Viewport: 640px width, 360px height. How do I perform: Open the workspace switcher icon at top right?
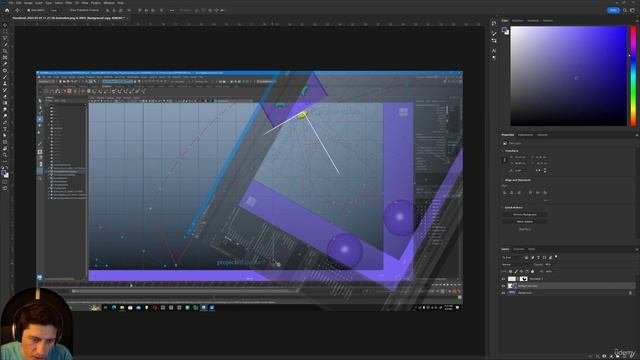click(x=633, y=10)
